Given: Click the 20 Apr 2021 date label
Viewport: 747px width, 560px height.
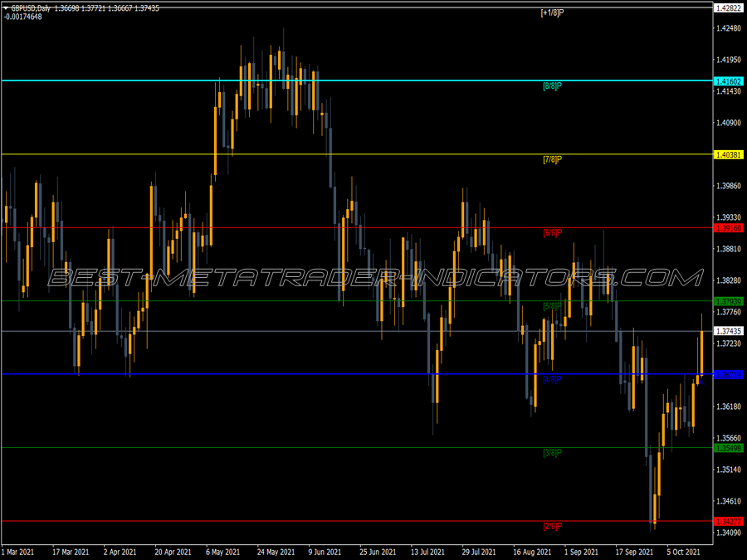Looking at the screenshot, I should click(x=173, y=552).
